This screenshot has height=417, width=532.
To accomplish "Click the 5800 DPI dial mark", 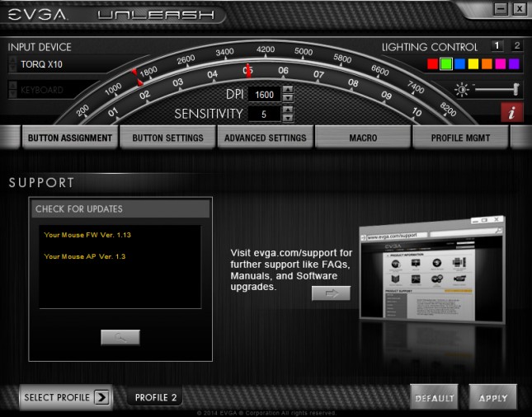I will 342,59.
